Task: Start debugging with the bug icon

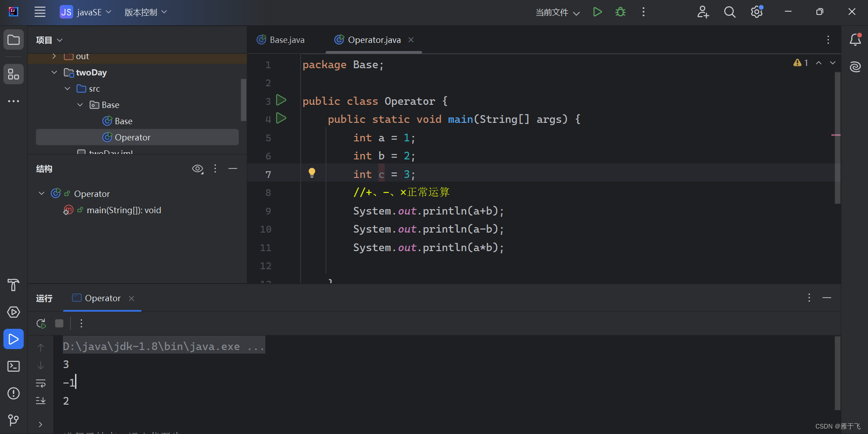Action: point(620,12)
